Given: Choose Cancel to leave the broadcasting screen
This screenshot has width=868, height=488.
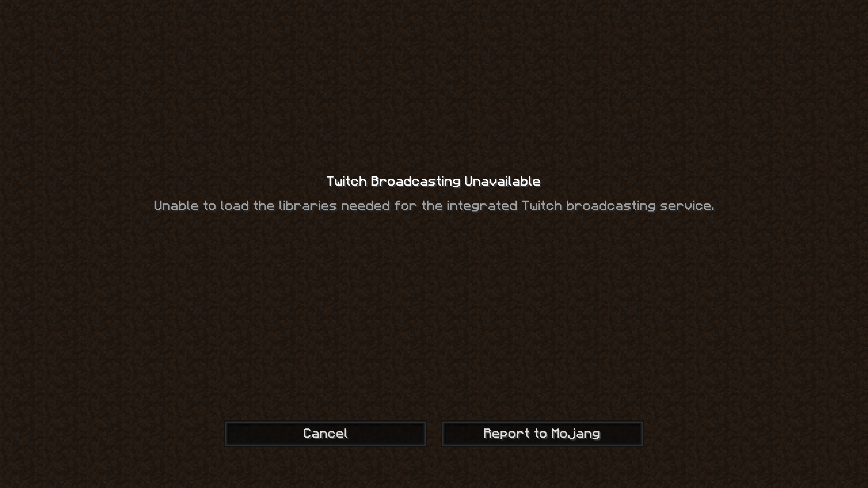Looking at the screenshot, I should (x=325, y=434).
